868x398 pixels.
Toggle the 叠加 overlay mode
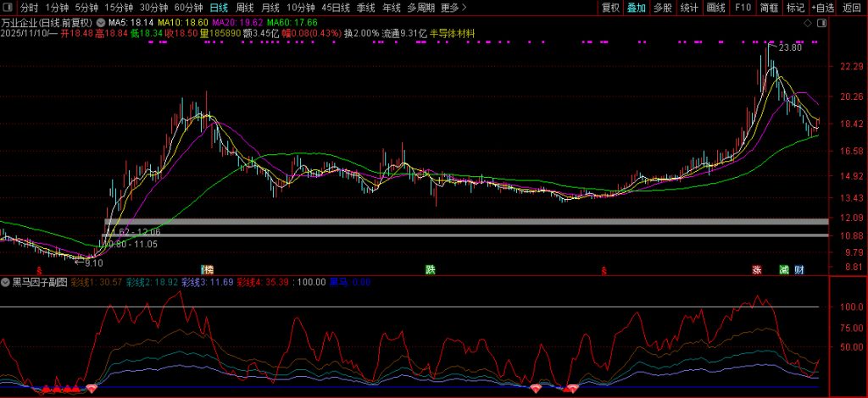pyautogui.click(x=636, y=8)
